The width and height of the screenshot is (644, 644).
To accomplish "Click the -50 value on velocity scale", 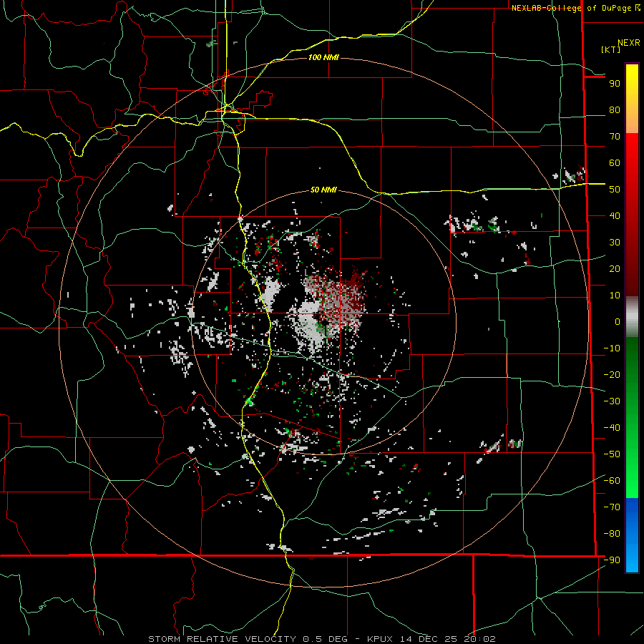I will pos(612,454).
